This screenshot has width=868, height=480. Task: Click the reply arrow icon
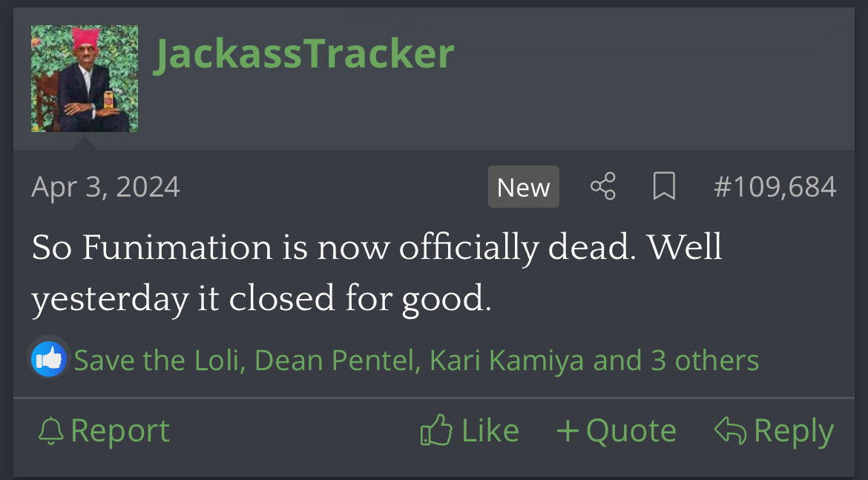[x=729, y=431]
